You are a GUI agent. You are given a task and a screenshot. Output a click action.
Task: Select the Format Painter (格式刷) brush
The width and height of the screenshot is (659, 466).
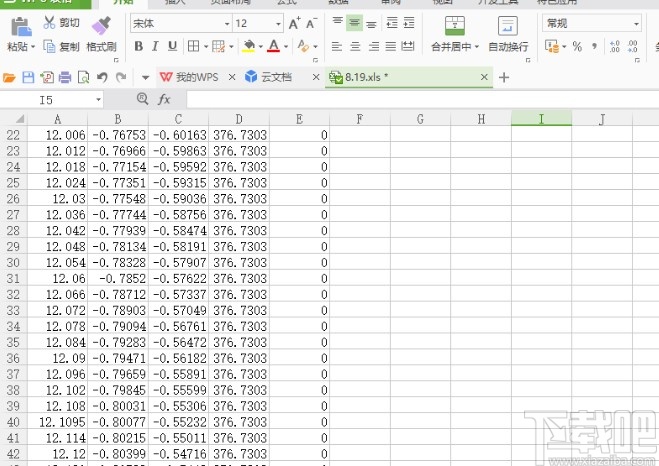101,26
